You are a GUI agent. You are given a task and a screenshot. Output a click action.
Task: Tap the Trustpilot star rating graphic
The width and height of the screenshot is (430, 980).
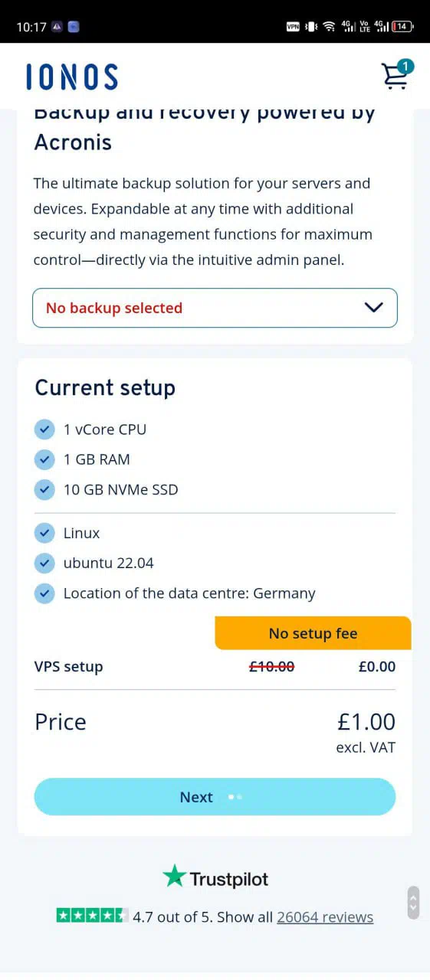[x=92, y=915]
